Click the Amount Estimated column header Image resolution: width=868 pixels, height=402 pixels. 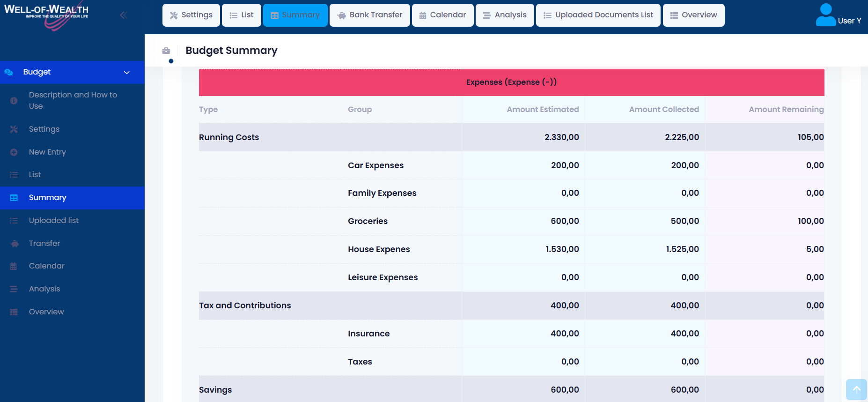click(543, 109)
